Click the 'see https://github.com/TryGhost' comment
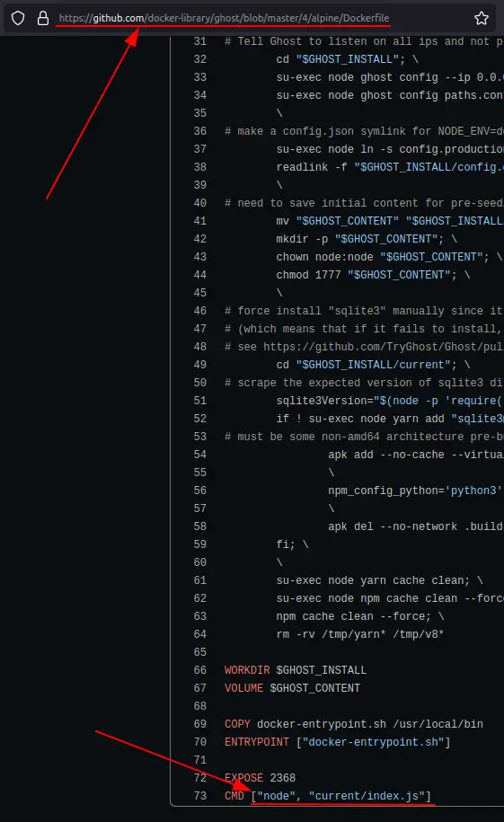Screen dimensions: 504x822 pos(364,347)
